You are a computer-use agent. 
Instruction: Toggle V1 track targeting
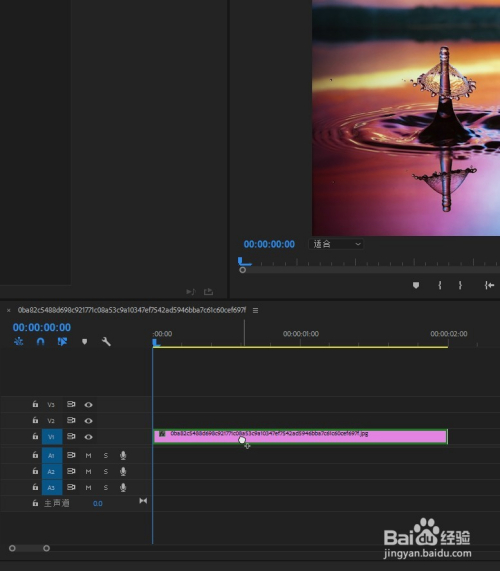click(52, 437)
